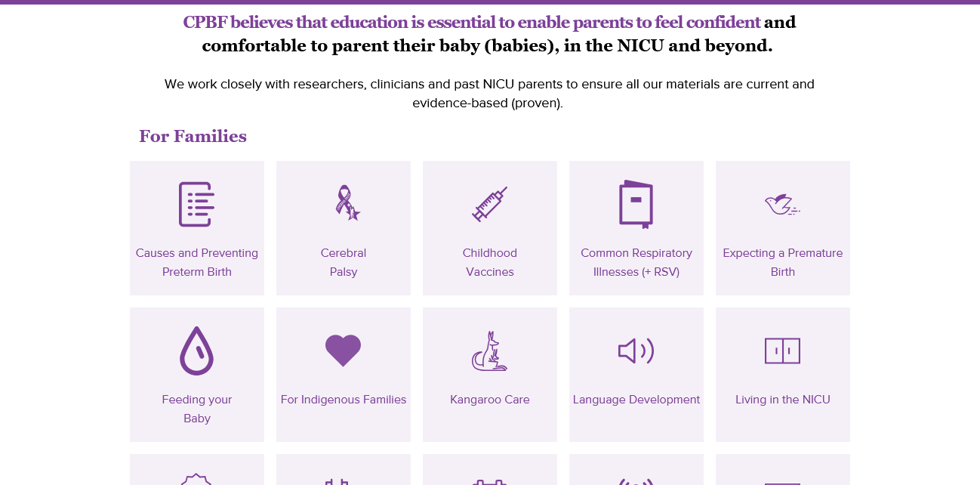Click the Cerebral Palsy ribbon icon
Screen dimensions: 980x485
(347, 202)
